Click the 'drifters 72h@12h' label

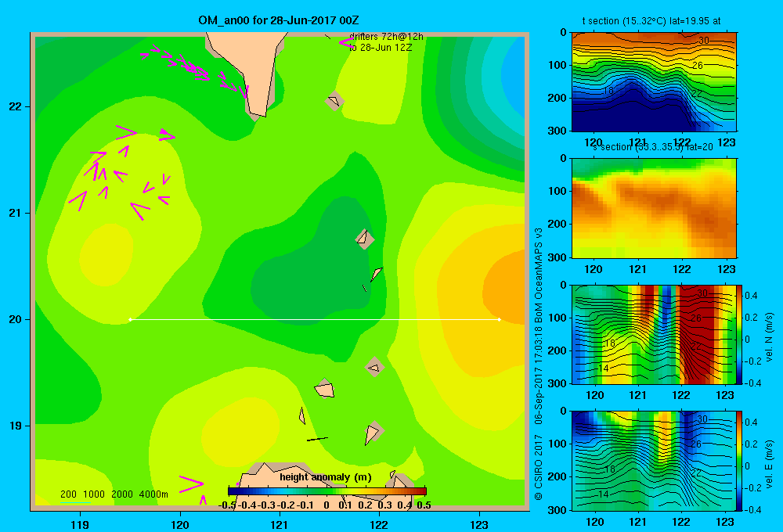click(386, 37)
